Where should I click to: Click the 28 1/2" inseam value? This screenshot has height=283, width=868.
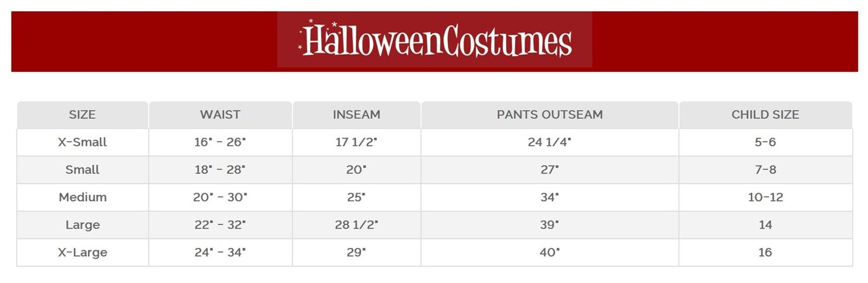(356, 225)
